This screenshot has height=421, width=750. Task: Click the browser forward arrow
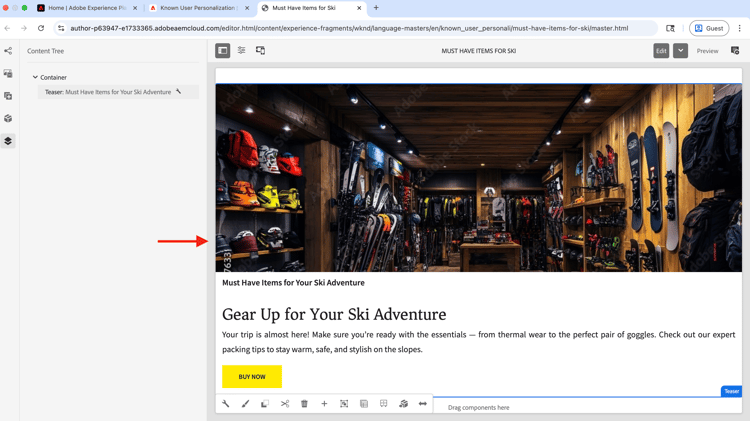(x=24, y=28)
